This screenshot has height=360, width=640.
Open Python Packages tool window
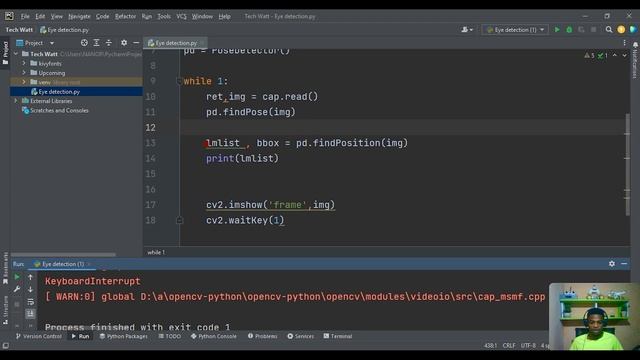(x=124, y=336)
